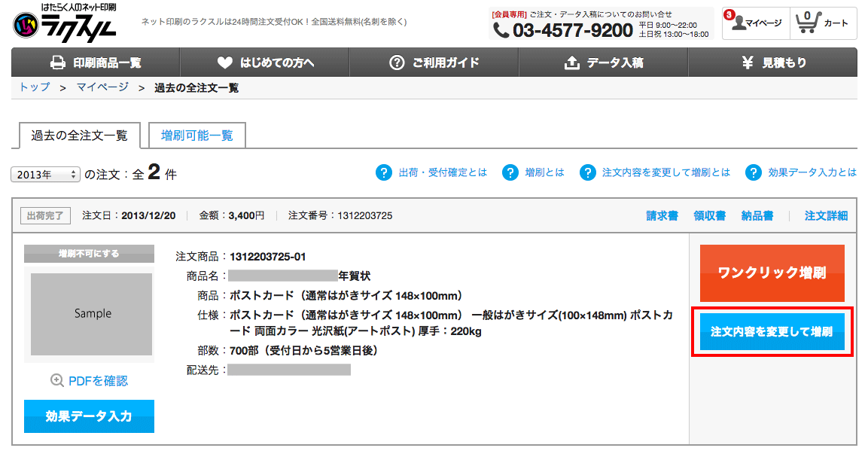Click question mark icon beside 増刷とは
Image resolution: width=868 pixels, height=454 pixels.
[x=510, y=172]
